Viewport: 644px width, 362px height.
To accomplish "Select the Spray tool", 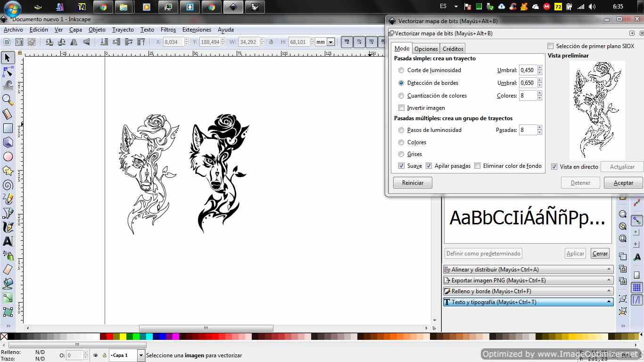I will (x=8, y=255).
